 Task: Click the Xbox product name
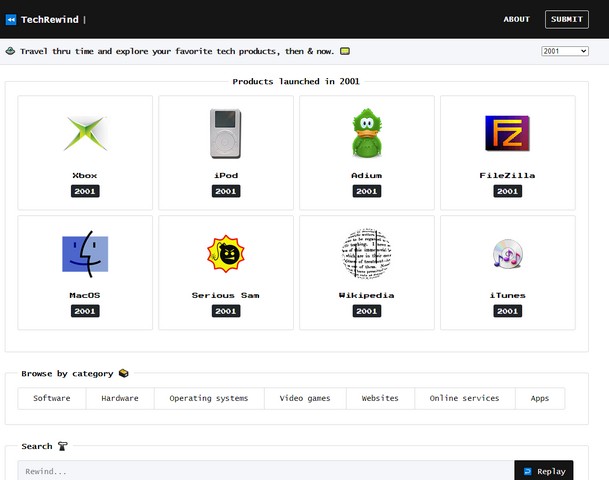point(85,175)
